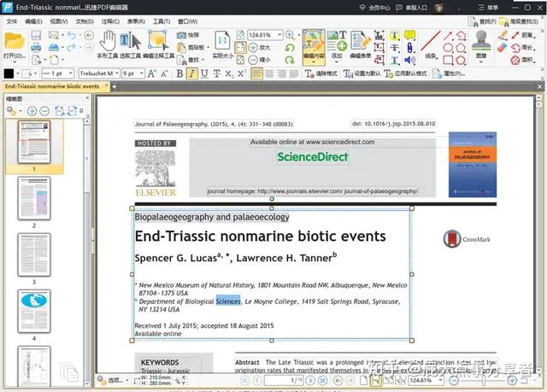Select page 4 thumbnail with globe image
Image resolution: width=547 pixels, height=392 pixels.
point(34,311)
